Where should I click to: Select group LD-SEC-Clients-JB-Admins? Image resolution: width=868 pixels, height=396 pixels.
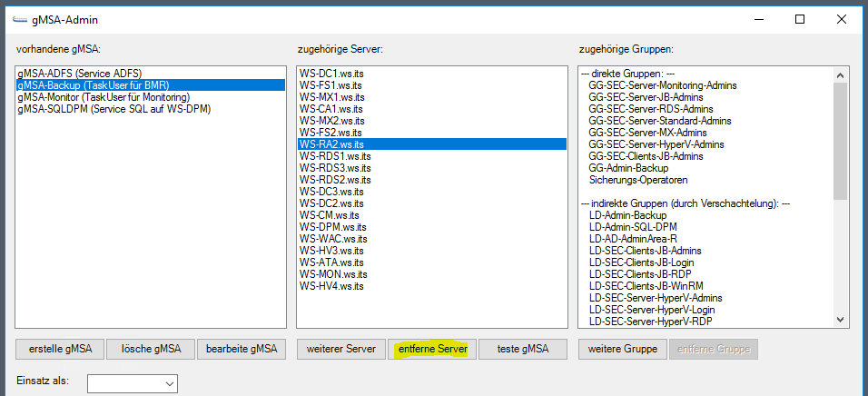[x=645, y=251]
